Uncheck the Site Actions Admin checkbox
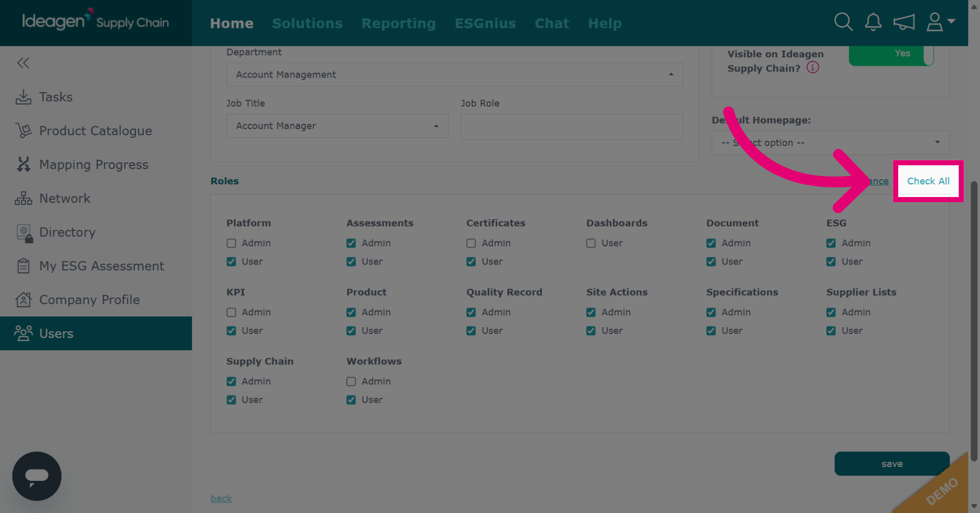Image resolution: width=980 pixels, height=513 pixels. pos(591,312)
